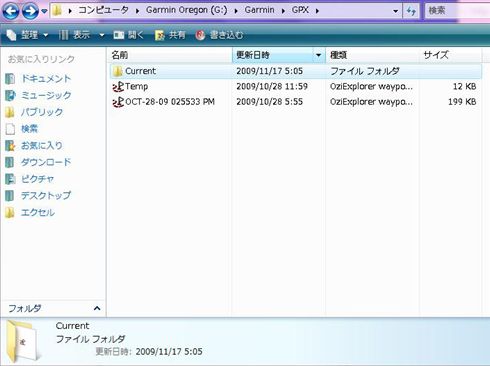Click the Temp file name
490x366 pixels.
coord(136,86)
